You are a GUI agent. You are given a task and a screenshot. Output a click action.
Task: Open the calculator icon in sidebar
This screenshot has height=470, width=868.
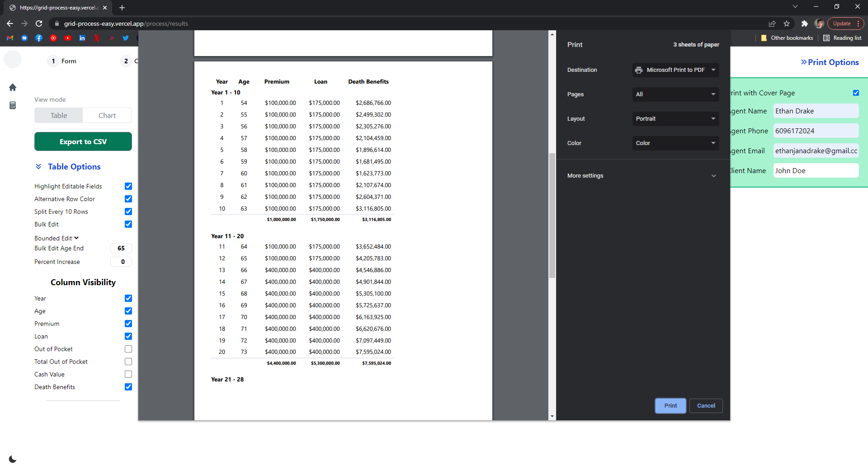click(x=13, y=105)
